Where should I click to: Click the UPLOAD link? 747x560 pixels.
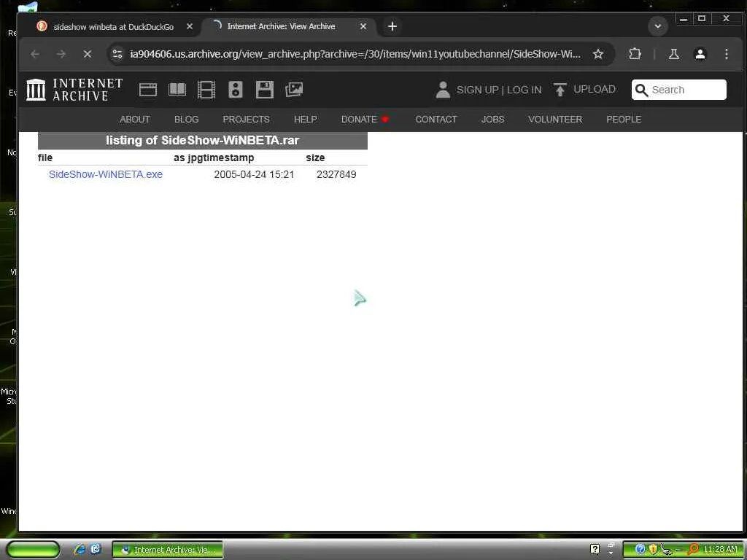(x=594, y=89)
